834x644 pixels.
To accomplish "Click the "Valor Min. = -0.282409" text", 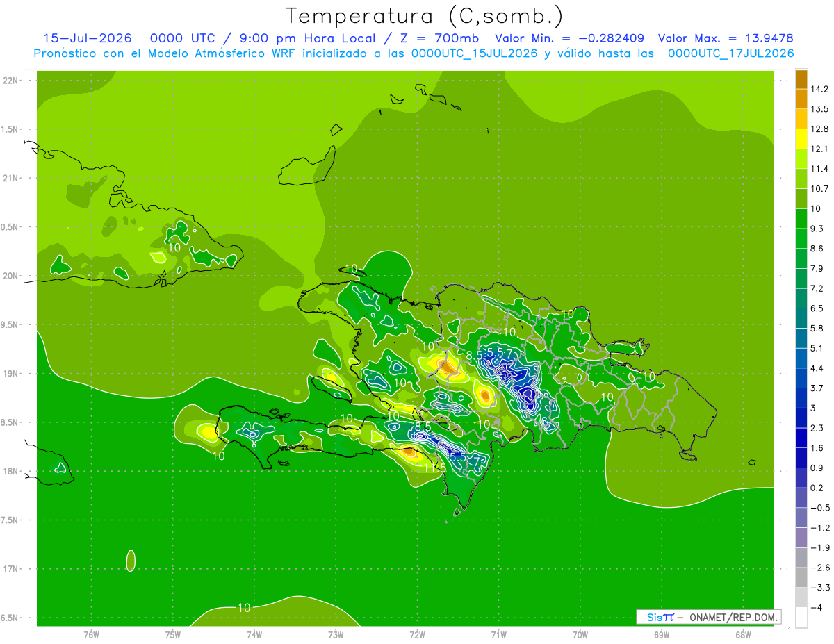I will click(x=569, y=38).
